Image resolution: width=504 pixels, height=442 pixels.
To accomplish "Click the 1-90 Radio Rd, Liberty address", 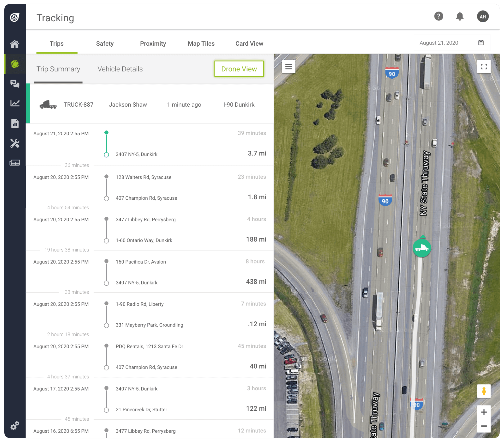I will click(139, 304).
